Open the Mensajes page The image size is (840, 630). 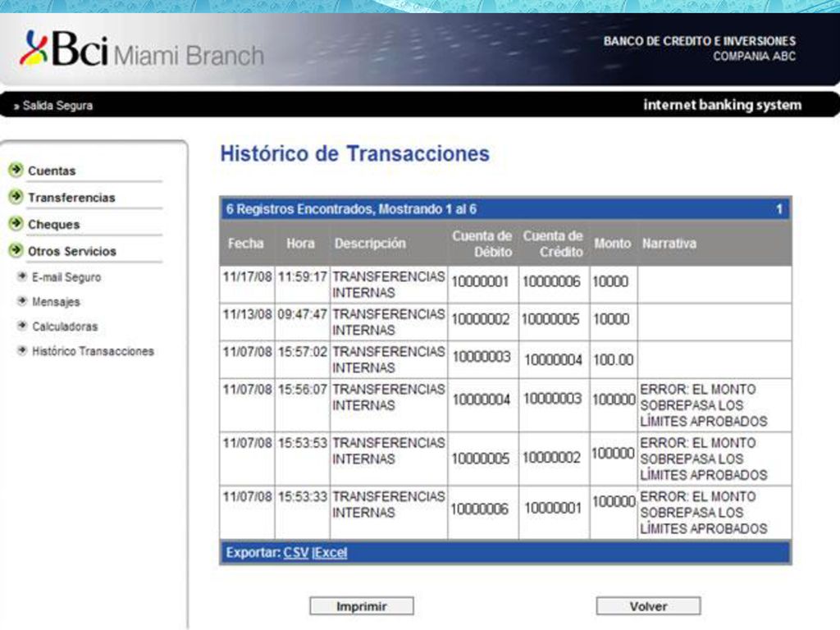click(57, 302)
